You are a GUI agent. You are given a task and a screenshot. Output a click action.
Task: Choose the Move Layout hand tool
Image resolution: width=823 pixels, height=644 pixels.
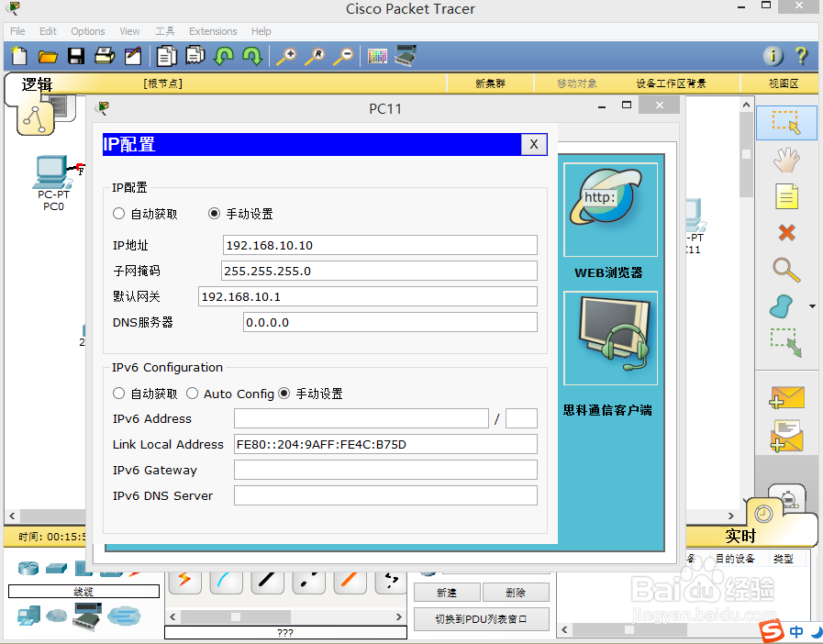(786, 160)
